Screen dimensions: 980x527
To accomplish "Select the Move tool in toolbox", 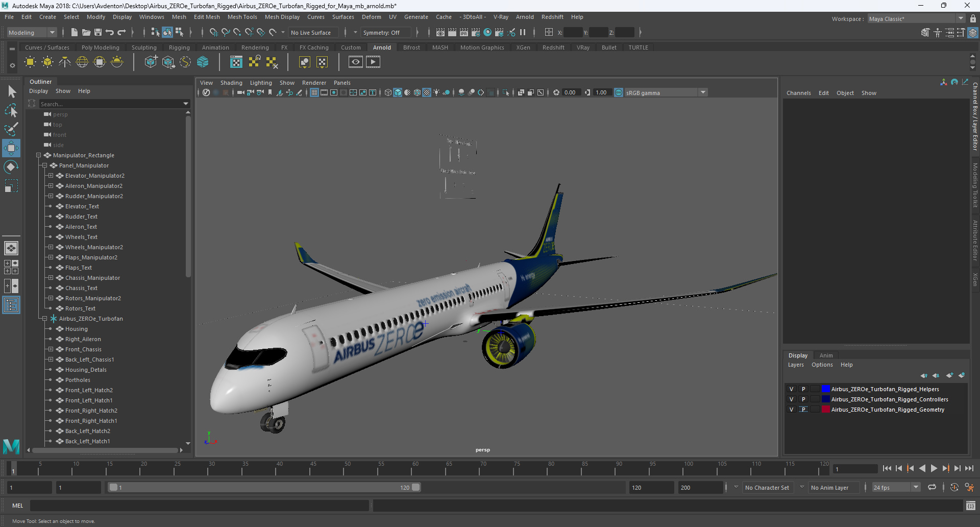I will (11, 148).
